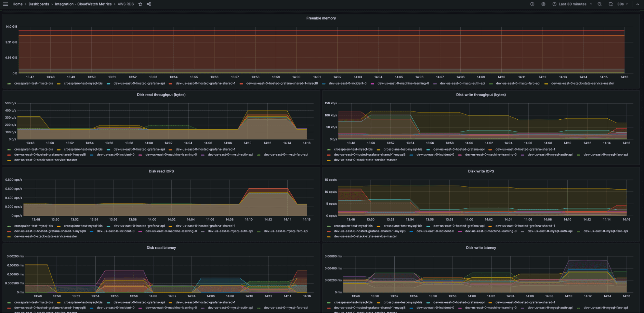Open the main navigation hamburger menu
644x313 pixels.
point(5,4)
